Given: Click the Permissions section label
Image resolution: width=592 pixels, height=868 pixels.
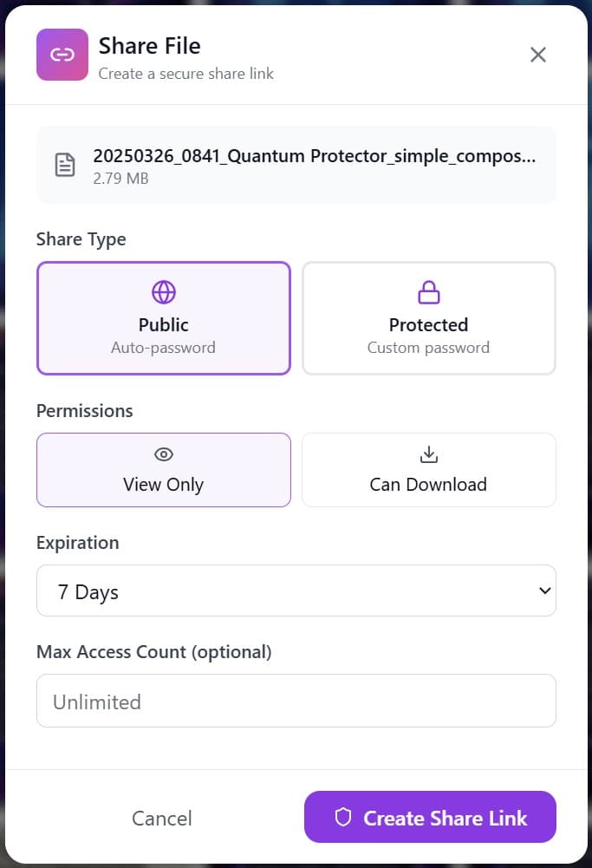Looking at the screenshot, I should pos(84,411).
